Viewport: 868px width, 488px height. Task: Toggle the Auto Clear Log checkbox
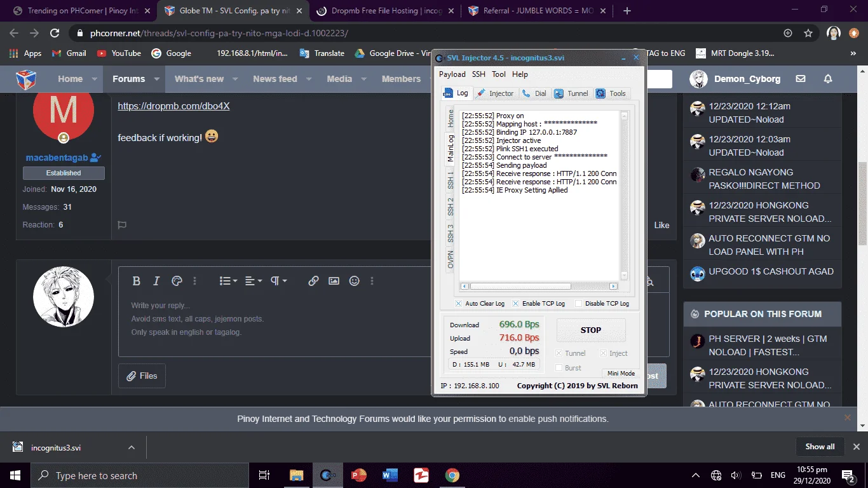click(x=459, y=304)
